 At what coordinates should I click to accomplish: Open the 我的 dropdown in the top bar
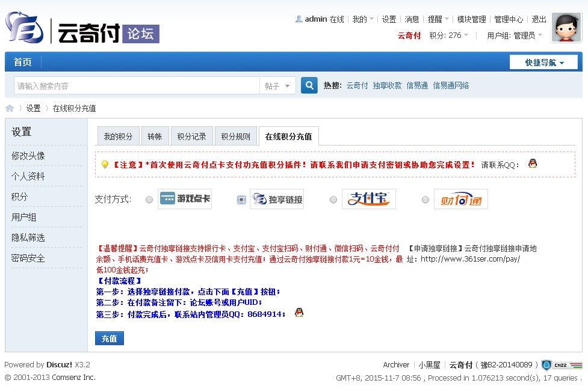pyautogui.click(x=363, y=19)
